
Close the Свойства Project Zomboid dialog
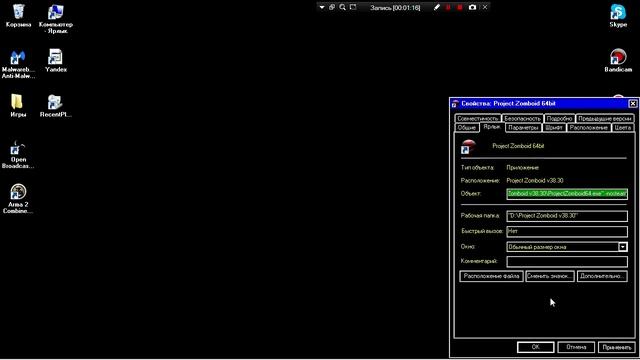632,104
